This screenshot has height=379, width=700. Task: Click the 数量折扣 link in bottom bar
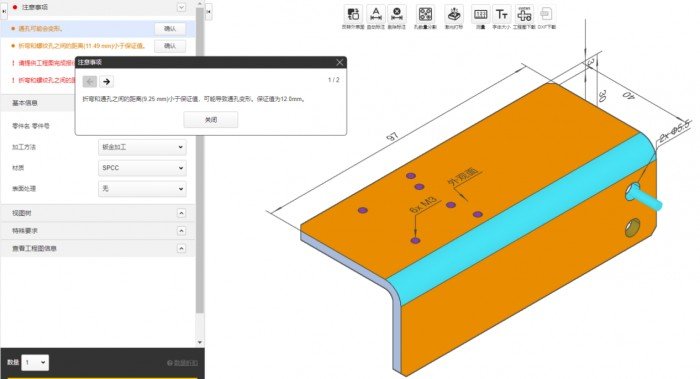(182, 363)
